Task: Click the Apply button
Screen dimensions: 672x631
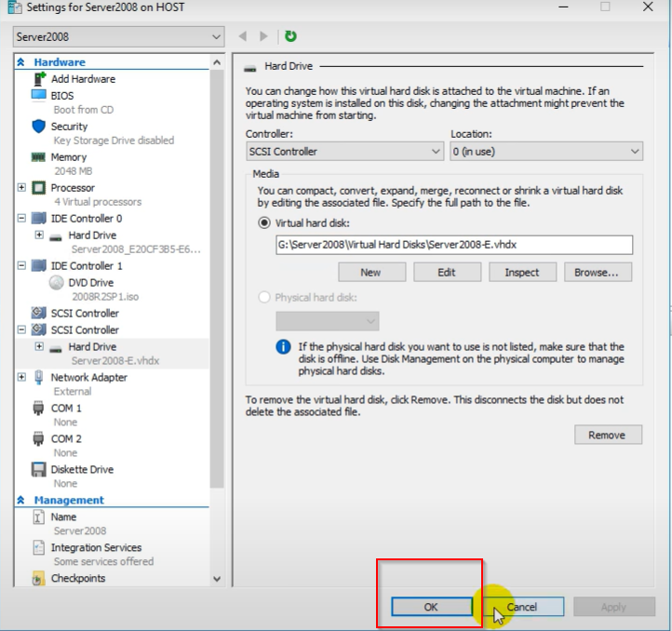Action: (614, 607)
